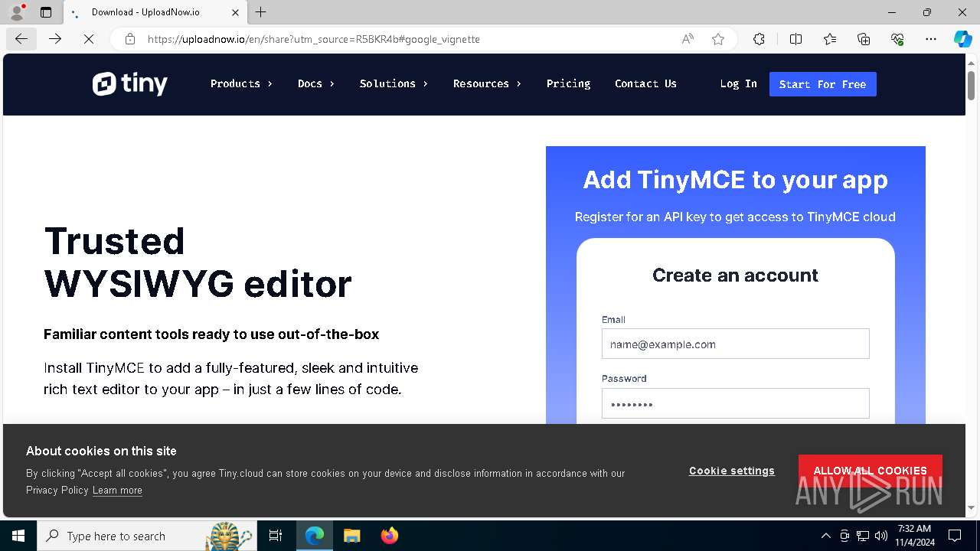Open Task View on the taskbar

coord(276,536)
